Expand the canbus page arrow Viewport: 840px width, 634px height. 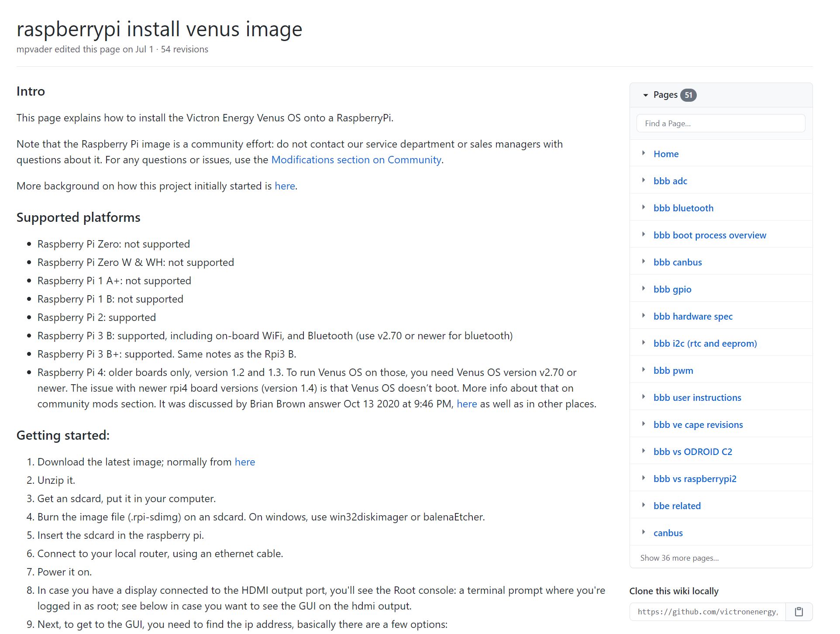pyautogui.click(x=644, y=532)
